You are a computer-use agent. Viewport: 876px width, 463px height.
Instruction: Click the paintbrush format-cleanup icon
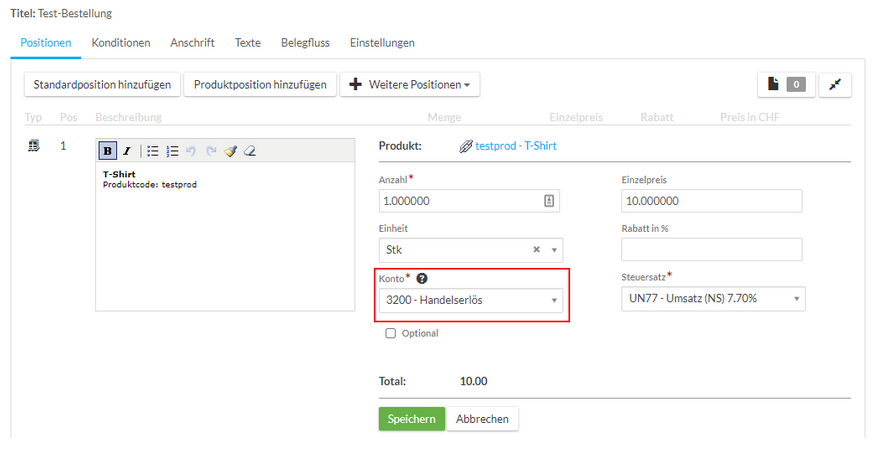point(231,151)
